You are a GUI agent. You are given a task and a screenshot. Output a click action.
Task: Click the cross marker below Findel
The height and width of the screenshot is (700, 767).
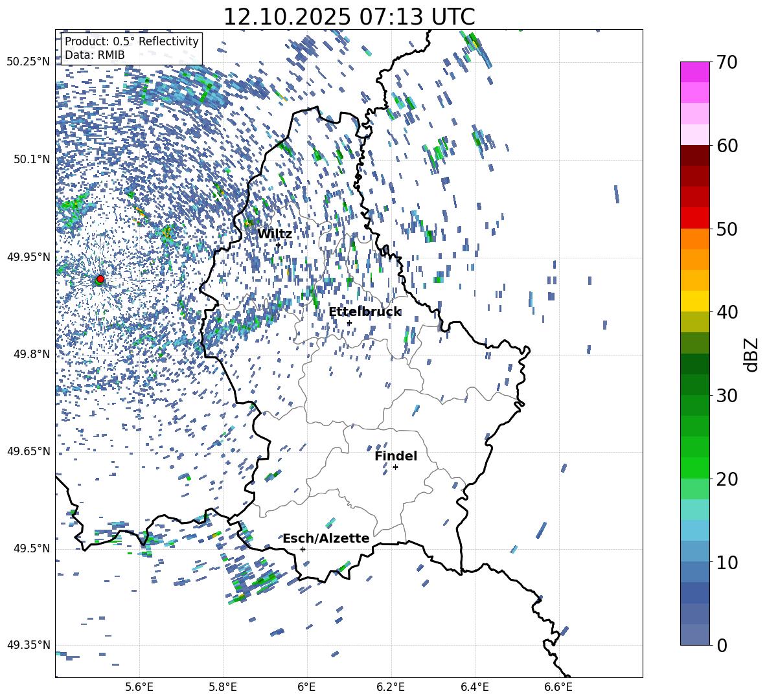396,468
